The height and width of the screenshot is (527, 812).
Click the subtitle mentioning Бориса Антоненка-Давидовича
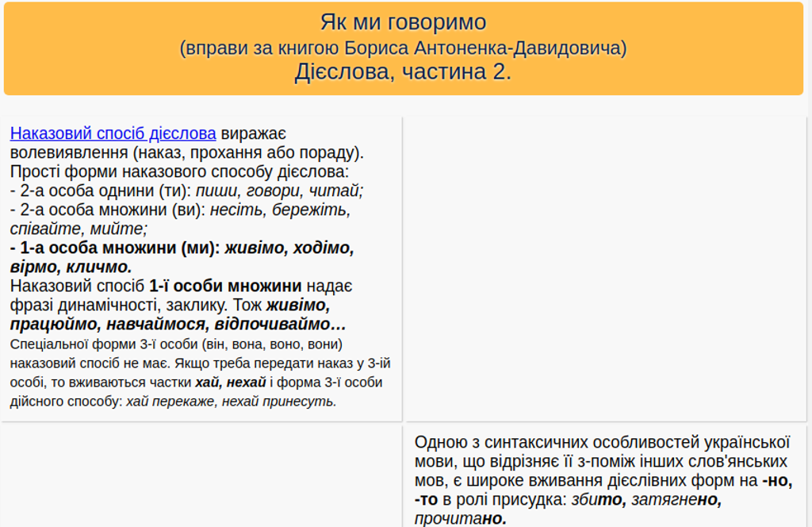pyautogui.click(x=403, y=48)
